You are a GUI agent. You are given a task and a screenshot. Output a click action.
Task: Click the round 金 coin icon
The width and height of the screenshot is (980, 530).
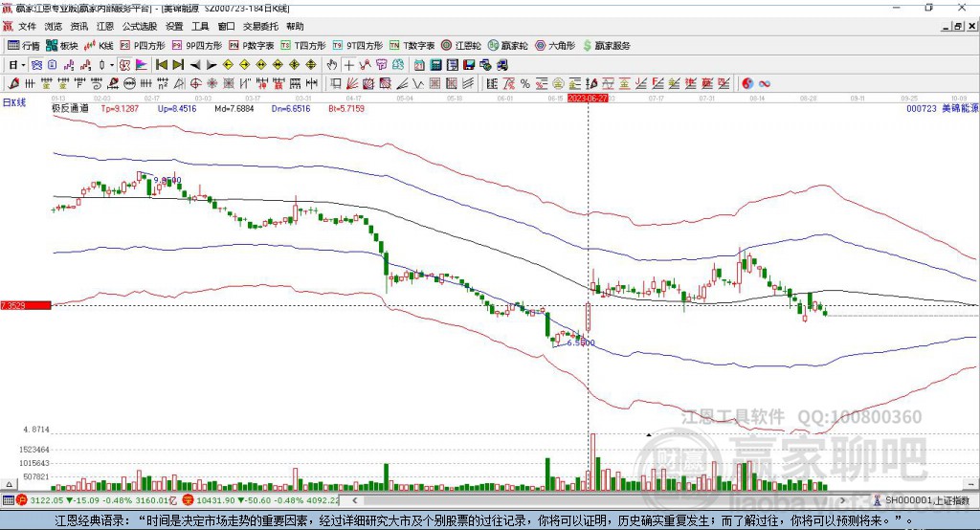coord(558,84)
